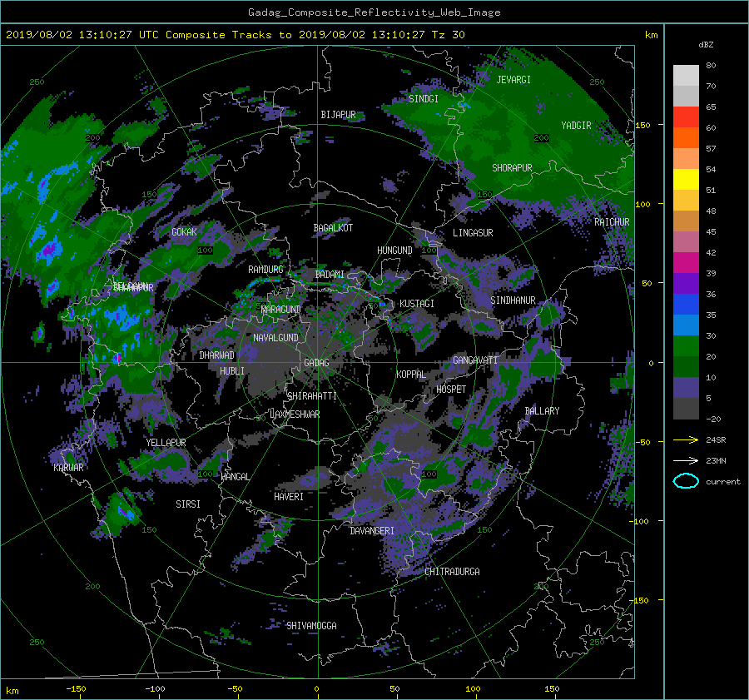Click the HUNGUND label

click(x=394, y=251)
